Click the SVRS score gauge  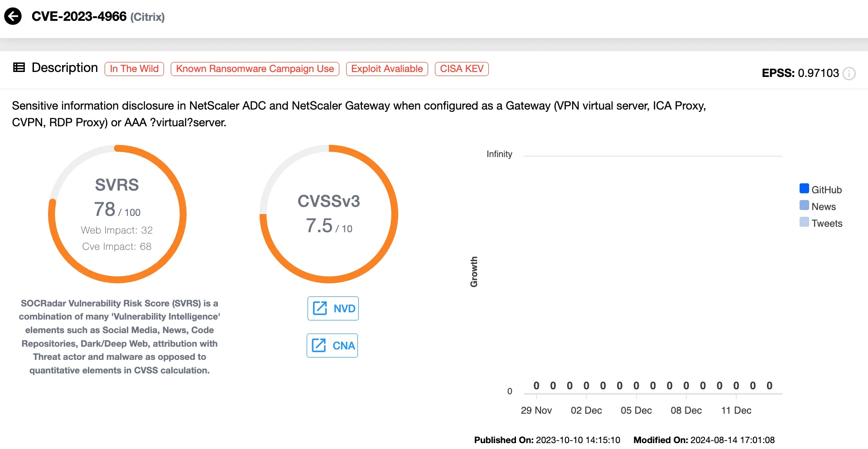tap(117, 214)
